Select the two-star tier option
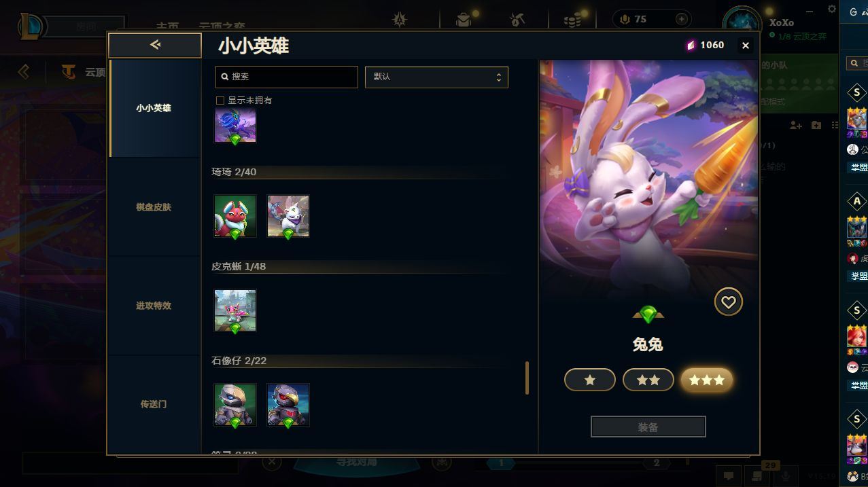868x487 pixels. click(648, 380)
